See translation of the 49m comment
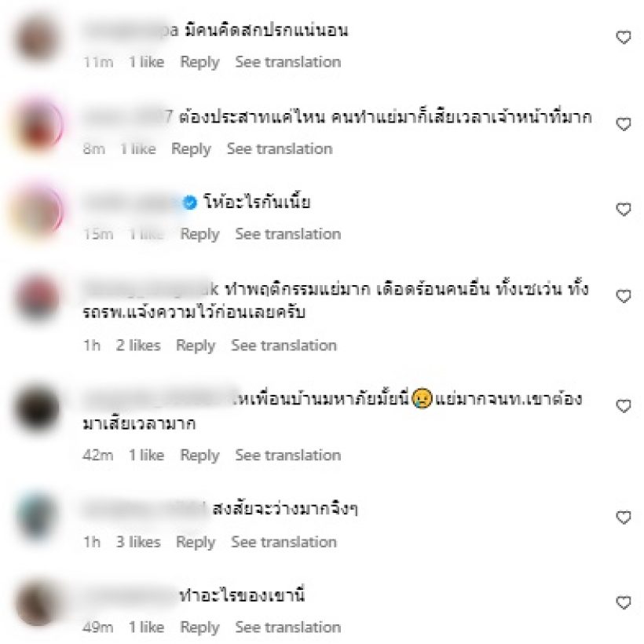 point(288,628)
